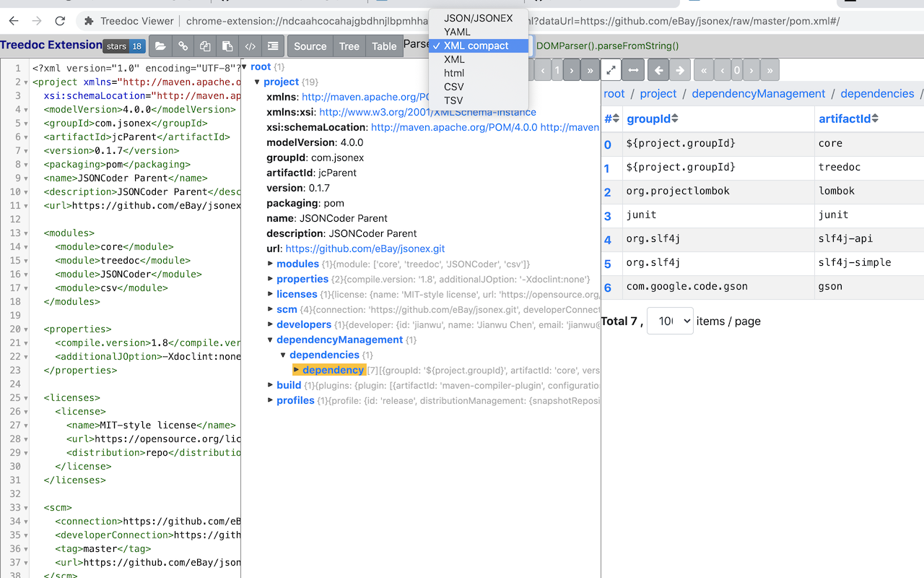Toggle the Source view button
924x578 pixels.
(x=310, y=46)
